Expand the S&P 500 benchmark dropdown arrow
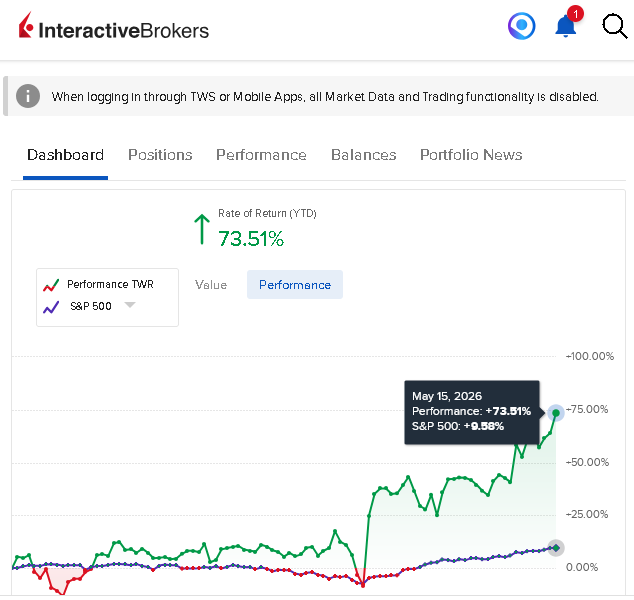Screen dimensions: 634x600 (x=129, y=305)
